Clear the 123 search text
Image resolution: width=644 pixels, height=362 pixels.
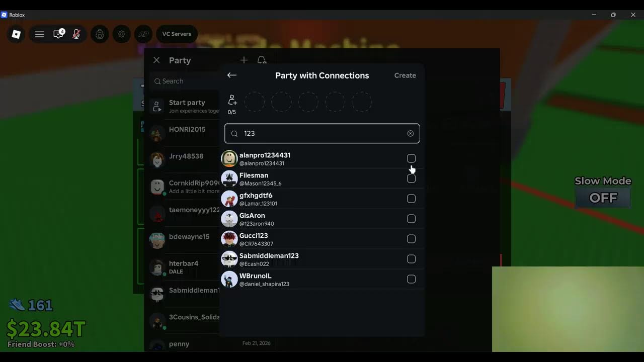click(411, 134)
